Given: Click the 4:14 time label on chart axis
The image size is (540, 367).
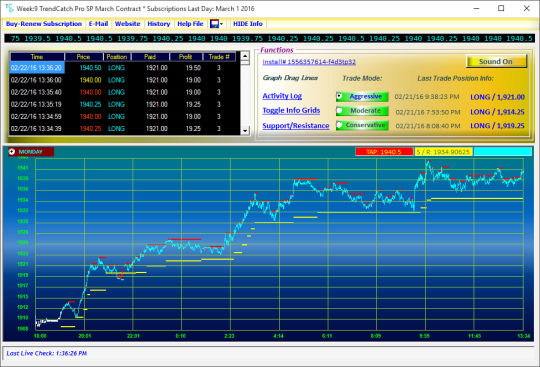Looking at the screenshot, I should (278, 336).
